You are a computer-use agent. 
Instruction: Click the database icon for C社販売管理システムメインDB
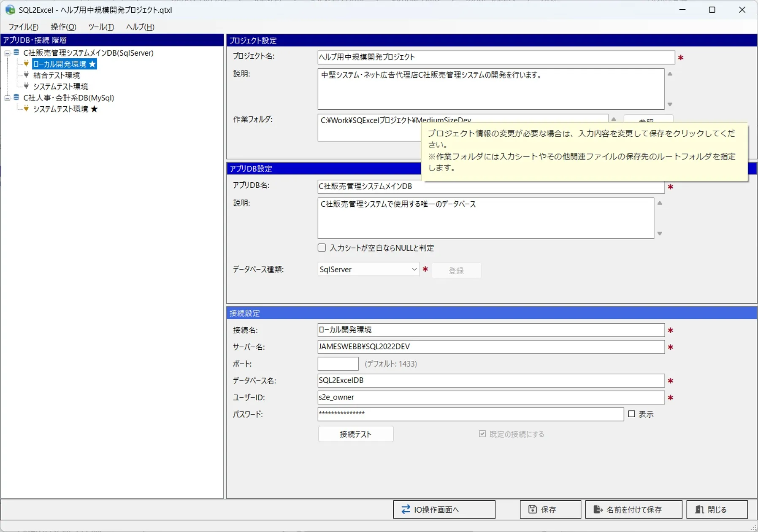pyautogui.click(x=16, y=53)
